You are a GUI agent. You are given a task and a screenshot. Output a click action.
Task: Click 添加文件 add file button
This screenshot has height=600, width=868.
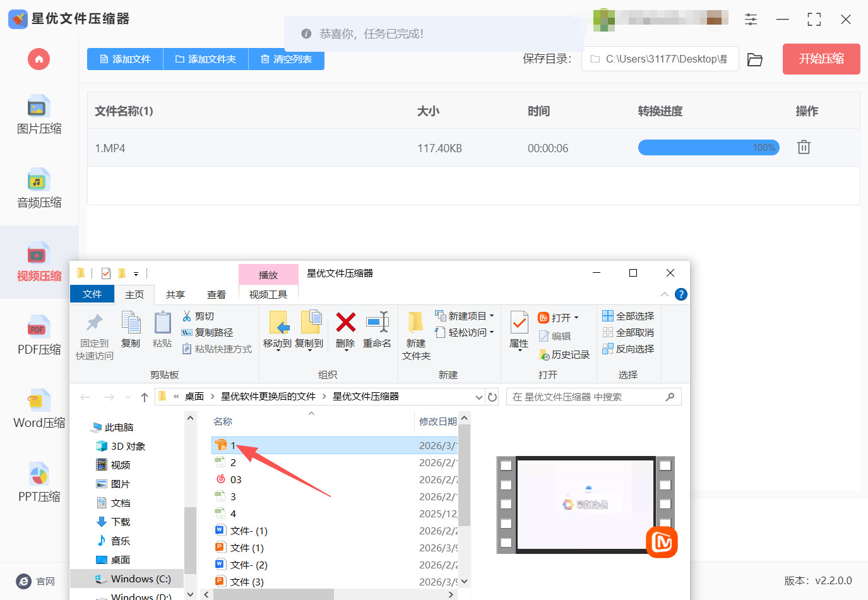[x=125, y=59]
